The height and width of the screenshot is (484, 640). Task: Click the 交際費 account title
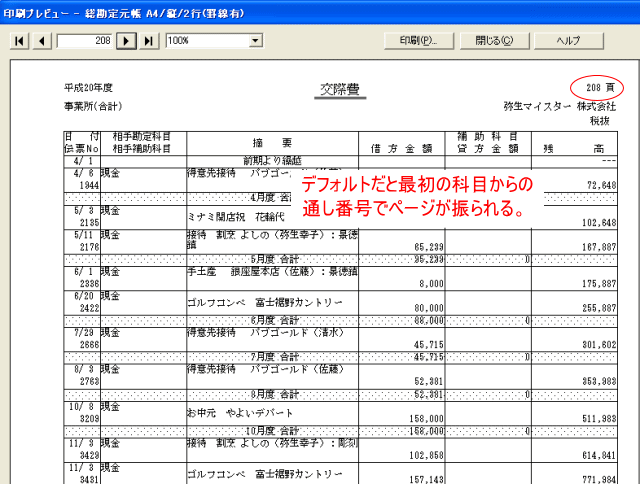(x=340, y=89)
